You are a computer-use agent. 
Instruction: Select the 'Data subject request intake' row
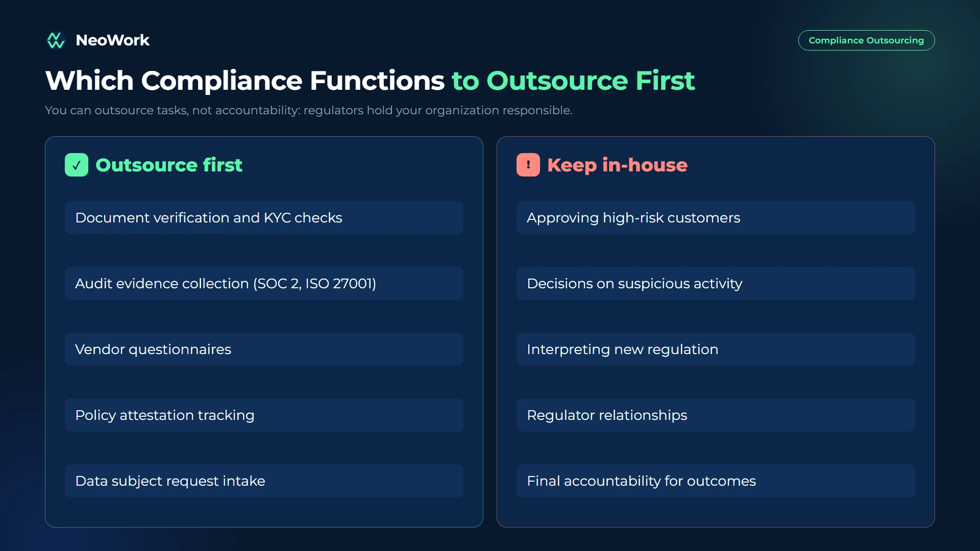[264, 481]
